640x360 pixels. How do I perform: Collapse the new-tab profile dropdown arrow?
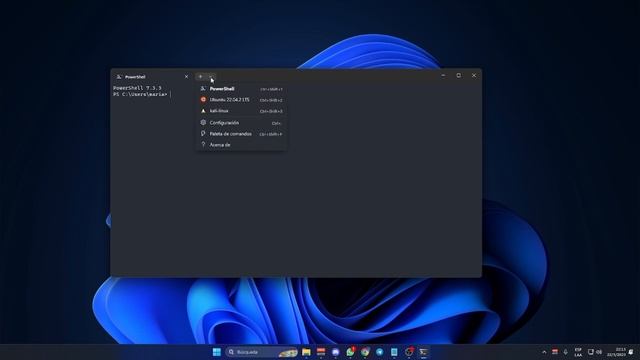point(211,76)
